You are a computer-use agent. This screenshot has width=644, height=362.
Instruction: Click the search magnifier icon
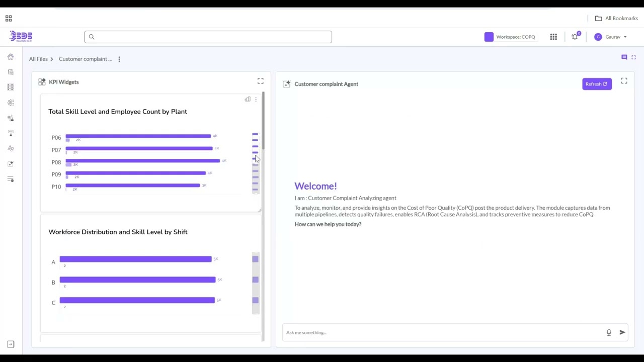[92, 37]
